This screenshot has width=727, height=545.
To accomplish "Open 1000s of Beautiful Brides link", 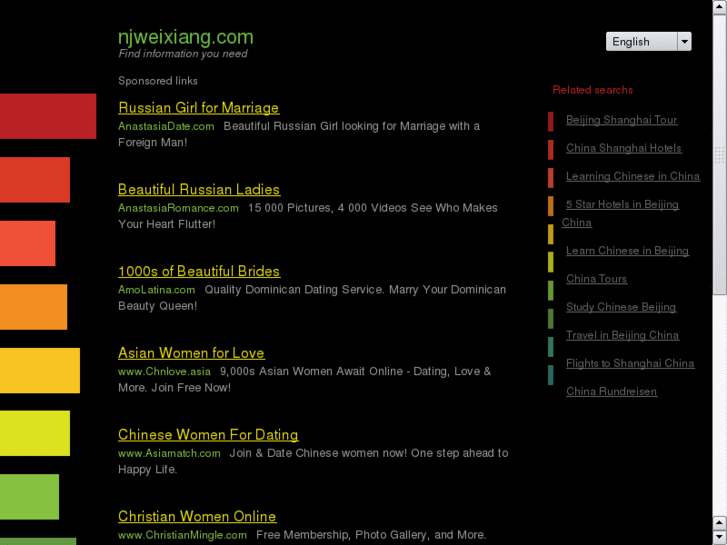I will click(199, 271).
